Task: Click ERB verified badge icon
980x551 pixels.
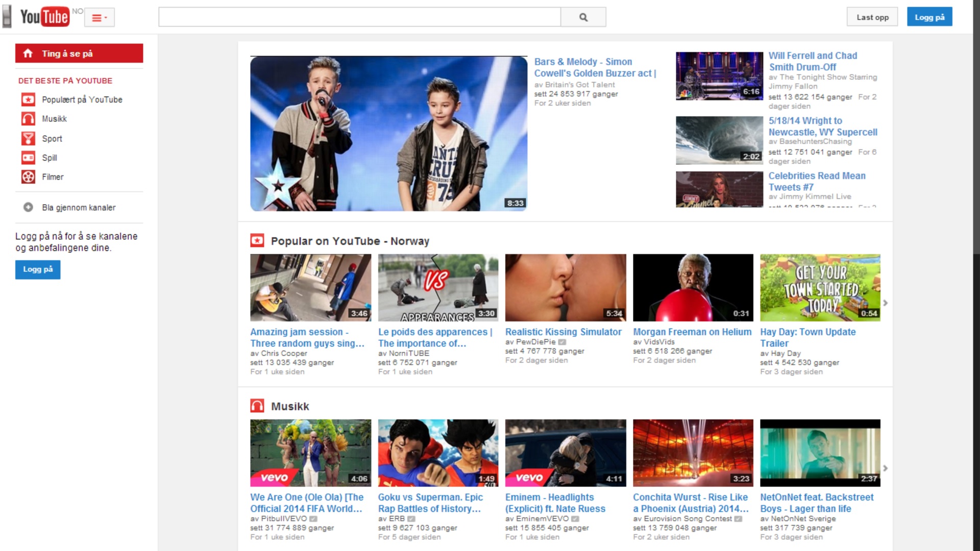Action: pyautogui.click(x=411, y=519)
